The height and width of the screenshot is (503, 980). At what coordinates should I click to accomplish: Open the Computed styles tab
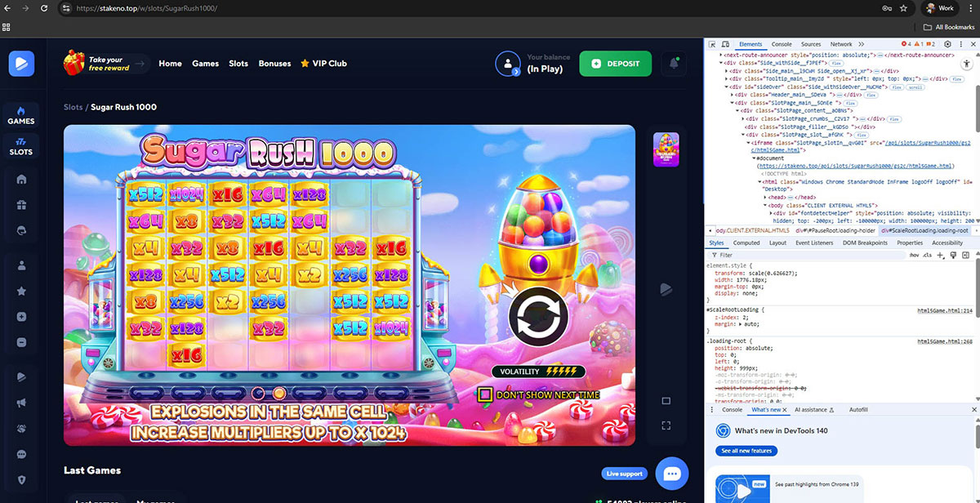(x=746, y=243)
